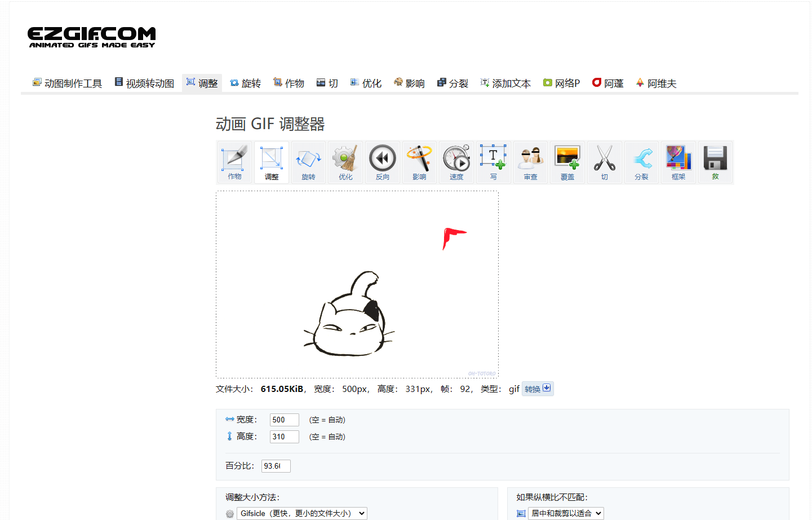Open the 添加文本 navigation tab

pyautogui.click(x=505, y=82)
